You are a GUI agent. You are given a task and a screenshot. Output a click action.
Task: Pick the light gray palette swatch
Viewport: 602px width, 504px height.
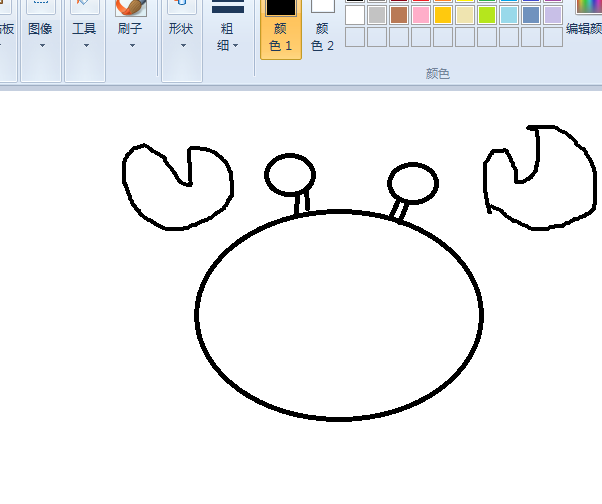tap(377, 15)
